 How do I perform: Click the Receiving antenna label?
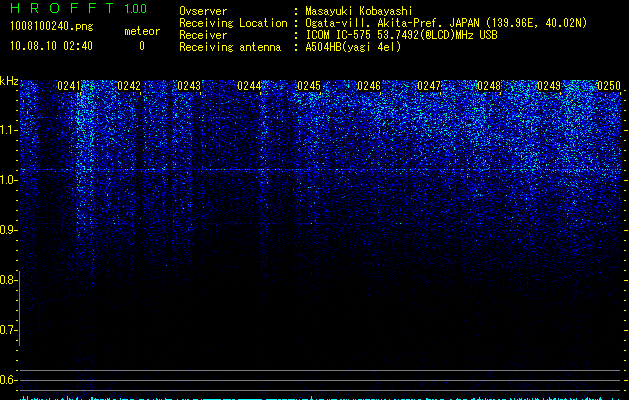pyautogui.click(x=230, y=47)
